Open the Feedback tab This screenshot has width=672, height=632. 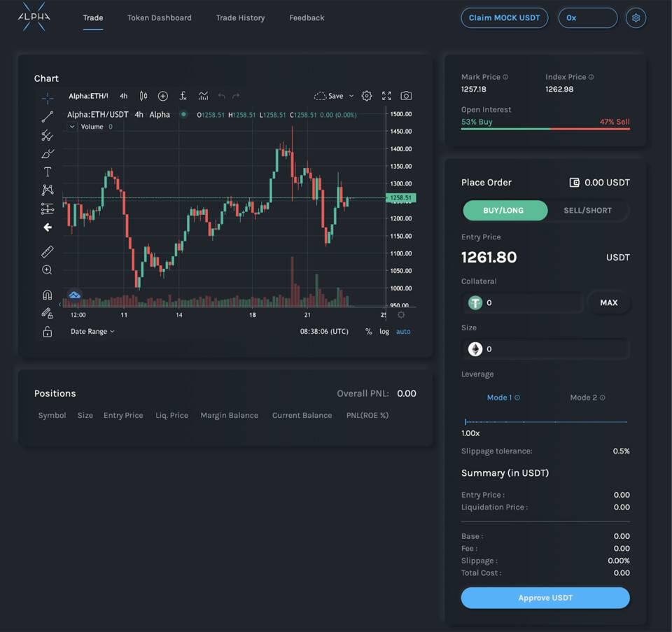click(x=307, y=18)
